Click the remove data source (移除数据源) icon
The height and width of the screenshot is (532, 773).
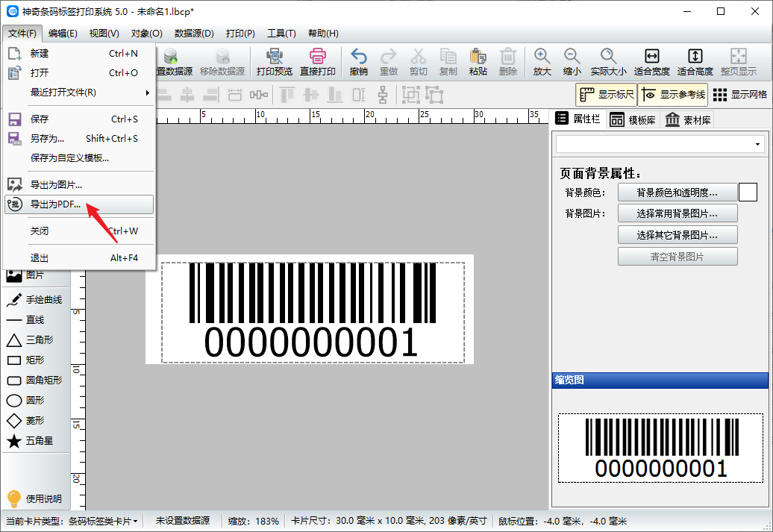222,62
